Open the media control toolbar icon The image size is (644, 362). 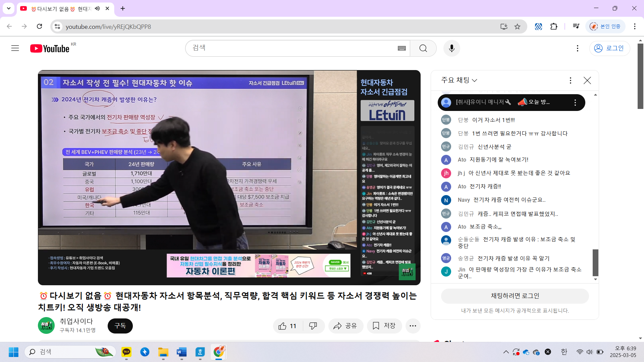point(576,26)
